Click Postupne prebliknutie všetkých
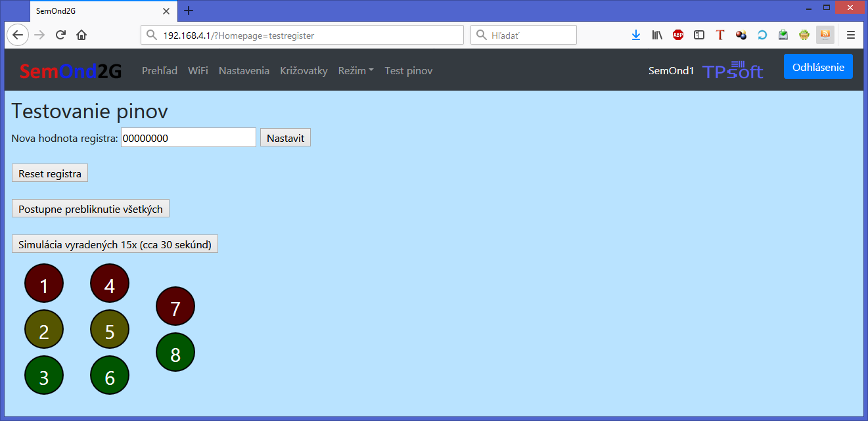The width and height of the screenshot is (868, 421). [x=91, y=209]
